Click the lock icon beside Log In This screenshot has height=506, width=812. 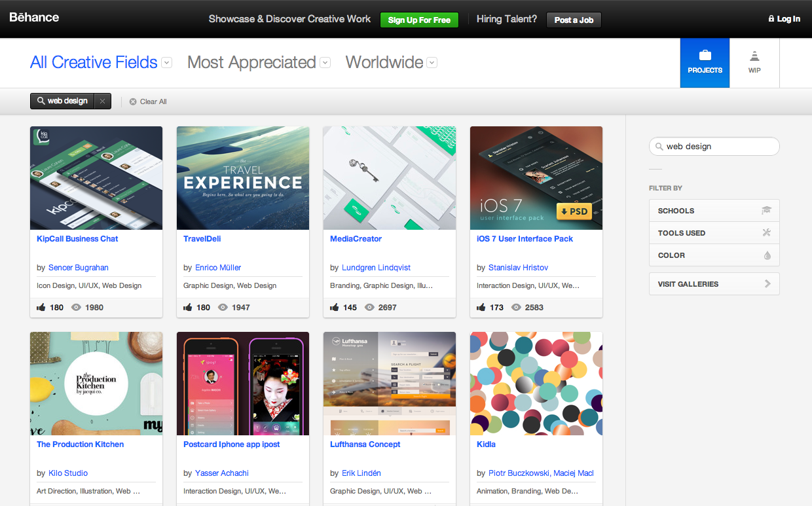(x=771, y=19)
